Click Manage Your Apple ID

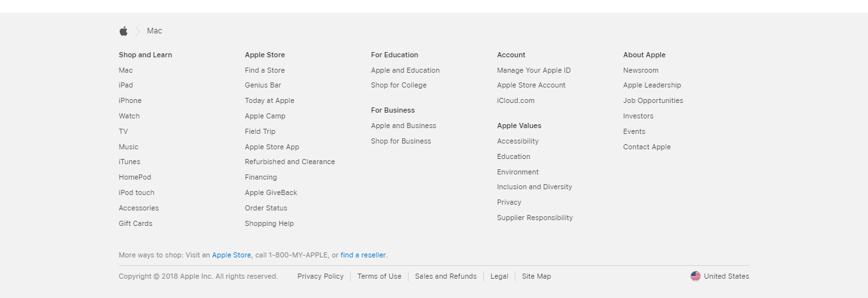coord(533,70)
